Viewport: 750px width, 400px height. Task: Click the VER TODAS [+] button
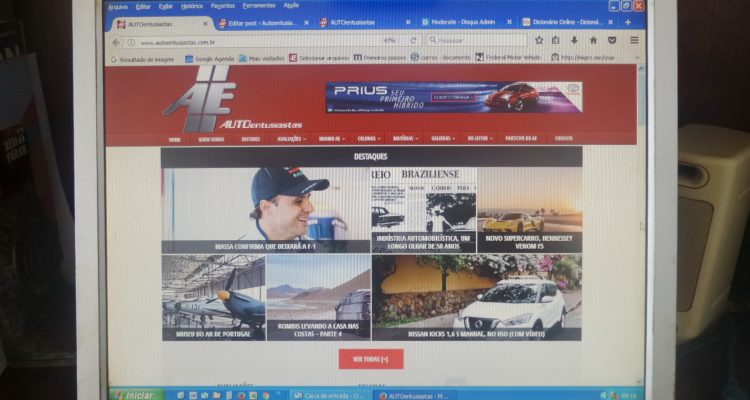point(371,357)
